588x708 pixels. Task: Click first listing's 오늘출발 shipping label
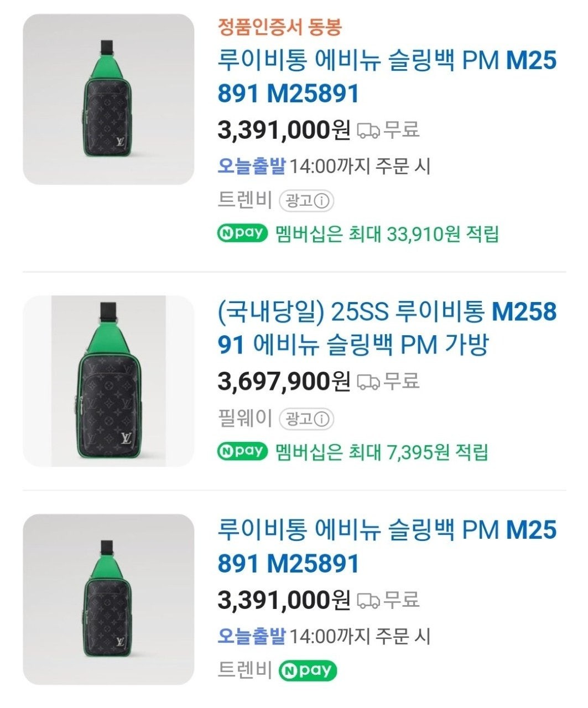pyautogui.click(x=251, y=166)
